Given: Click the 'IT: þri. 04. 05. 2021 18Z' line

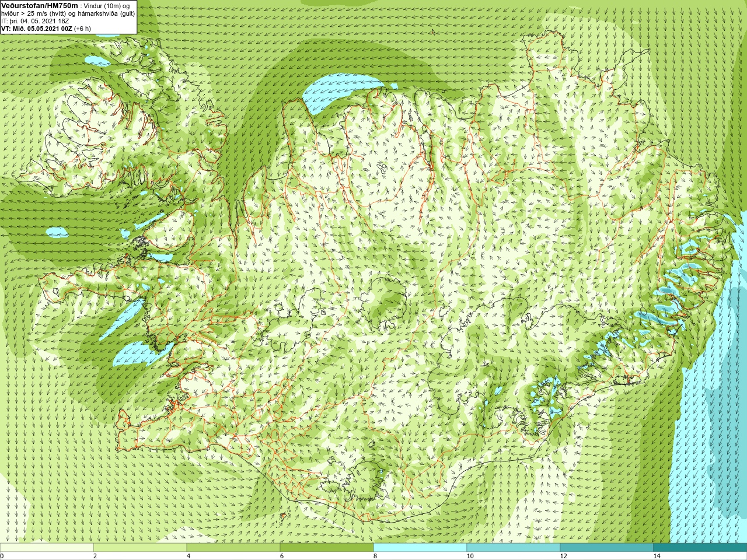Looking at the screenshot, I should pyautogui.click(x=35, y=21).
